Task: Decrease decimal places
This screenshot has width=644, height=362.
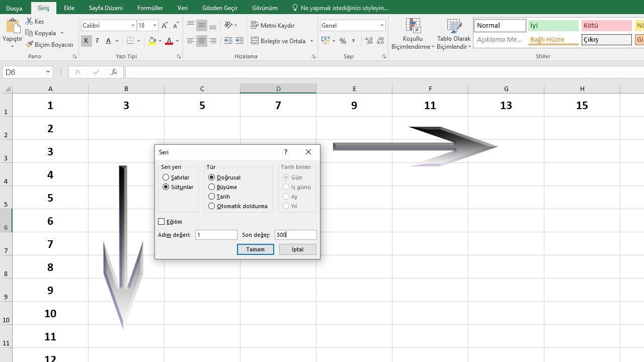Action: 380,41
